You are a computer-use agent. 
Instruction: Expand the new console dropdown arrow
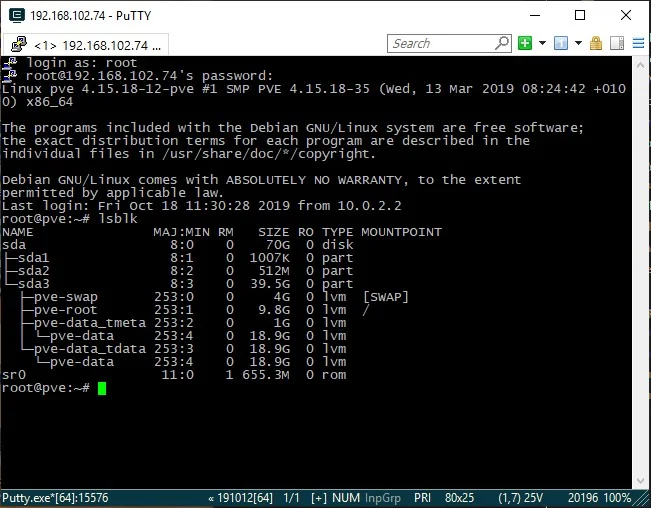click(x=542, y=43)
